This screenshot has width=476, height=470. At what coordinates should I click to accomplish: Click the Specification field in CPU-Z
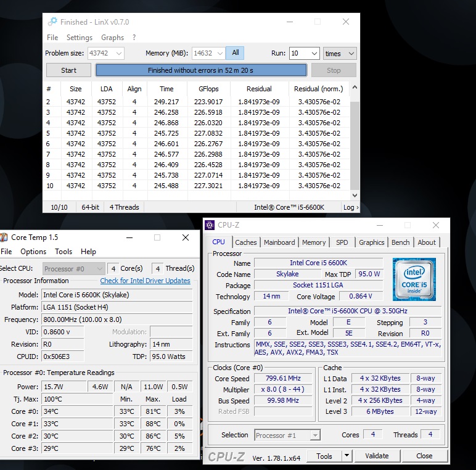click(348, 311)
